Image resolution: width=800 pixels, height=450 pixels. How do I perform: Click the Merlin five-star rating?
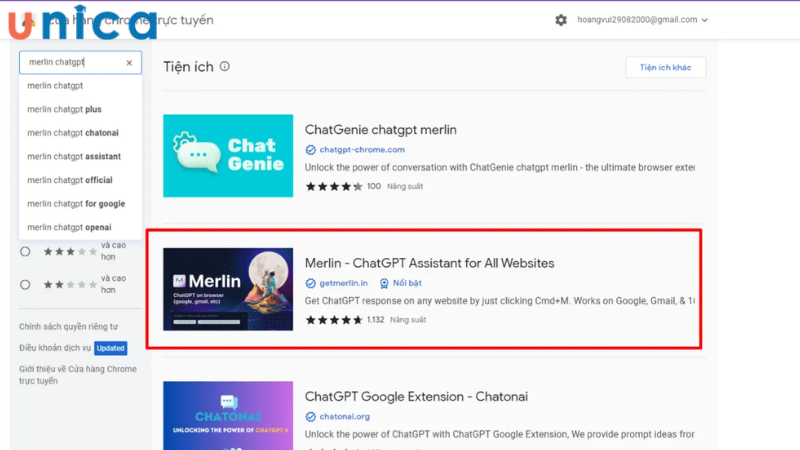(334, 320)
